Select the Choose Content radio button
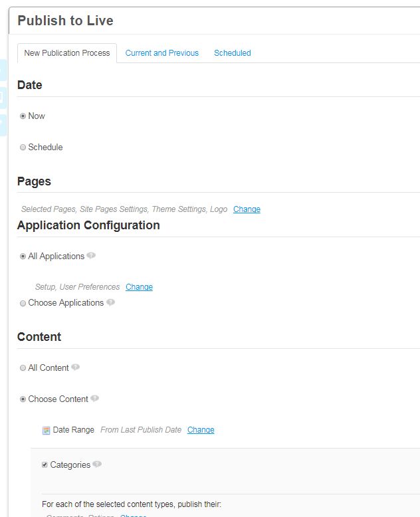 23,399
